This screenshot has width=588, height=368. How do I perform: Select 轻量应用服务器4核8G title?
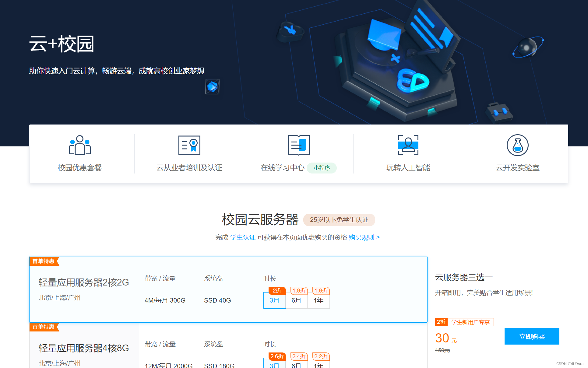pos(84,348)
